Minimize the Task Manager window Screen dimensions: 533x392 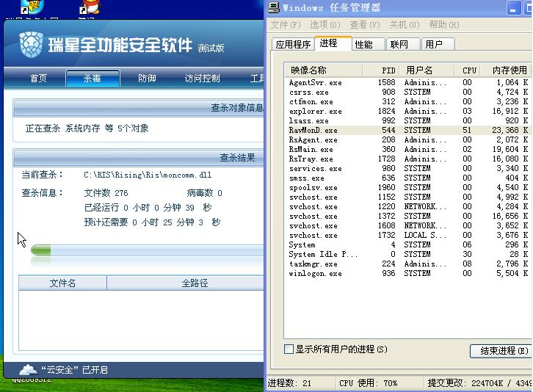pyautogui.click(x=514, y=8)
